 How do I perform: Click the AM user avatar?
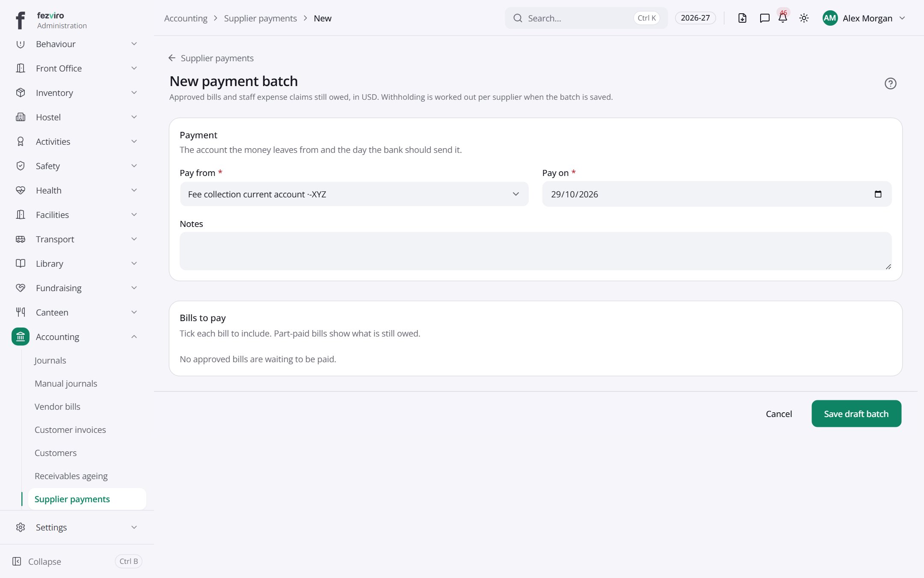[830, 18]
